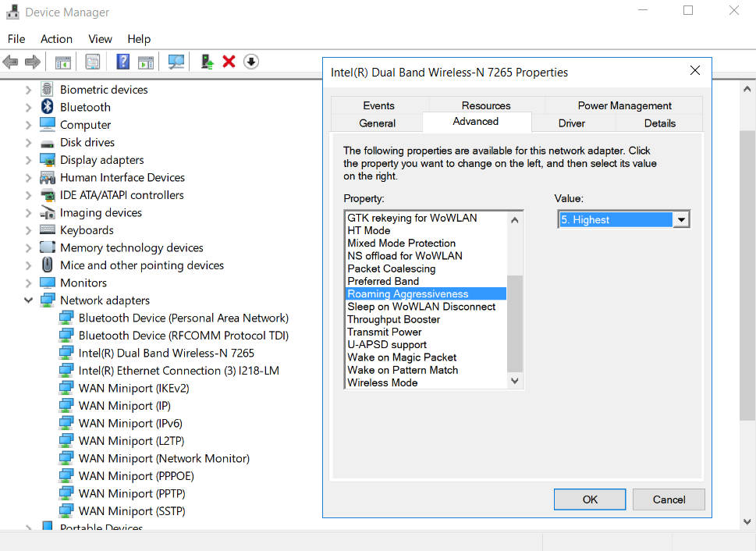Open the Properties sheet toolbar icon
Screen dimensions: 756x551
point(93,62)
